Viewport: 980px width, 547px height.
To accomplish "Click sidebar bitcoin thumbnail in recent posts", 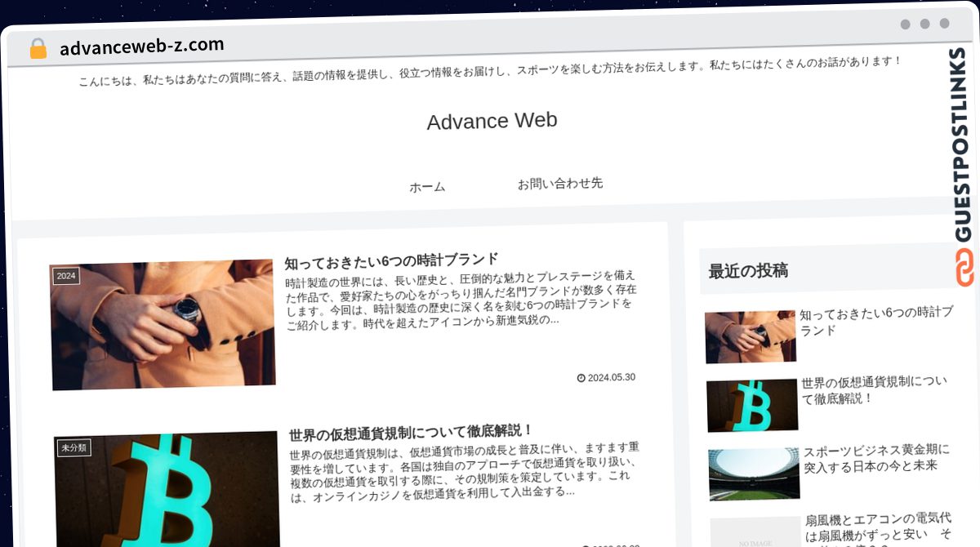I will [x=752, y=405].
